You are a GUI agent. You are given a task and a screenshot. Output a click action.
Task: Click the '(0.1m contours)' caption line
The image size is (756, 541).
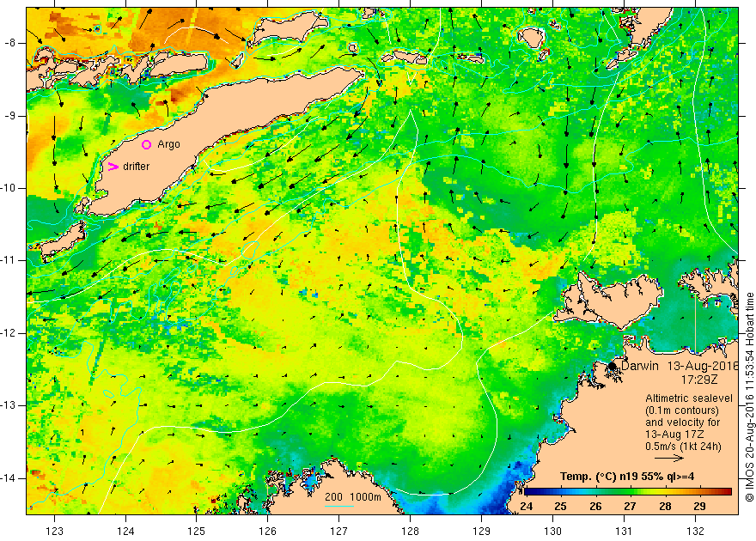[x=682, y=410]
